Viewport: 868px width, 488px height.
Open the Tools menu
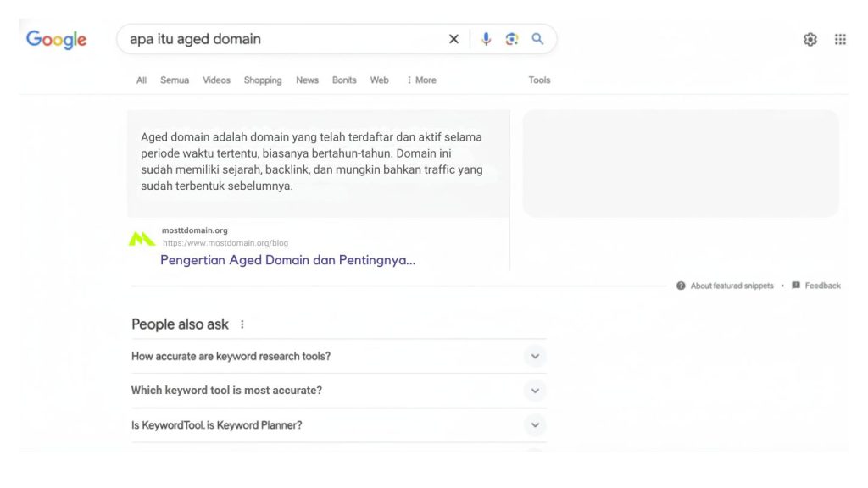click(539, 80)
